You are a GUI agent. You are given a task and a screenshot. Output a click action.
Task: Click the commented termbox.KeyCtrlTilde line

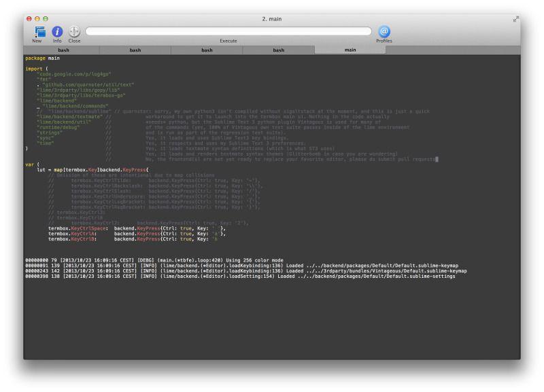coord(154,181)
